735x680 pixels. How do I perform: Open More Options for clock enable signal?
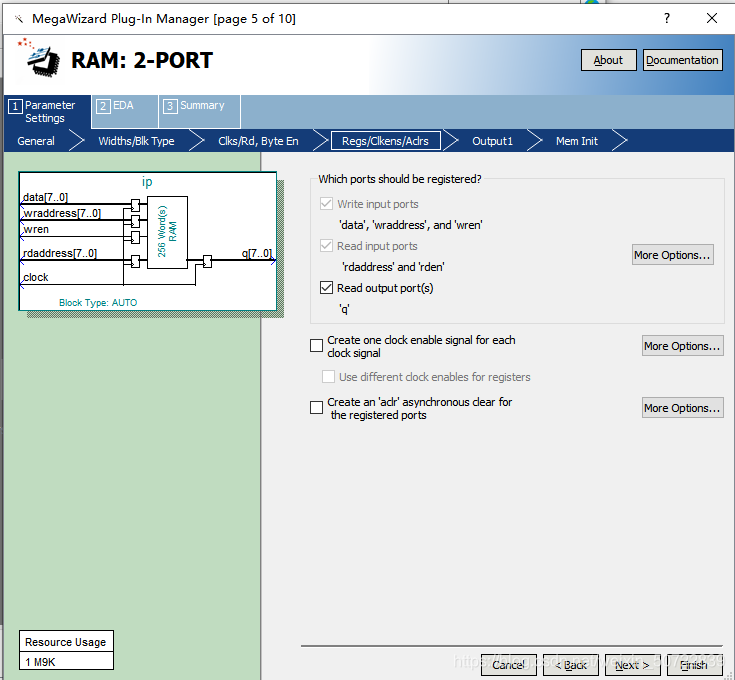[x=682, y=346]
